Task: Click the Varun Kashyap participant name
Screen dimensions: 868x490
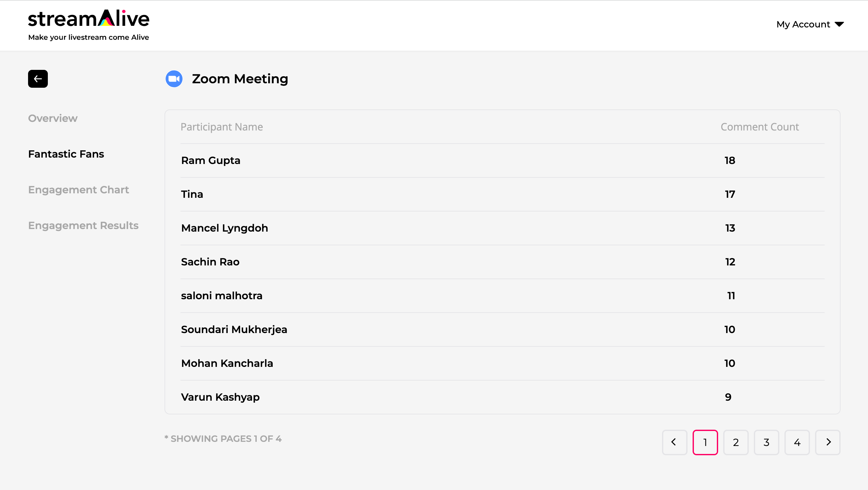Action: [220, 397]
